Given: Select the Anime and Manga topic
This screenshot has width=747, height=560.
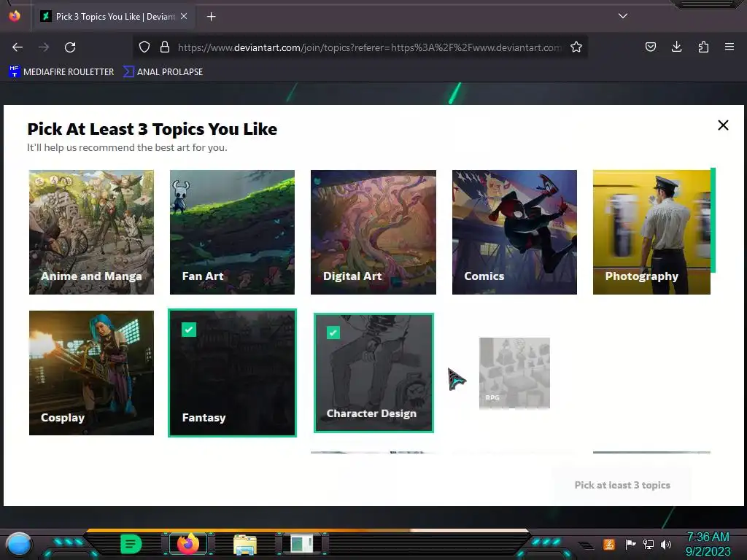Looking at the screenshot, I should pos(91,232).
